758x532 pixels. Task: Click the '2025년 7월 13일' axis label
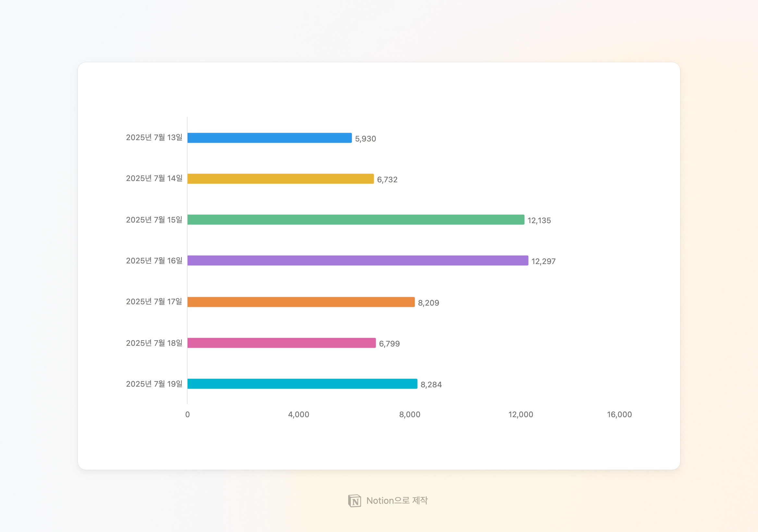click(x=154, y=138)
